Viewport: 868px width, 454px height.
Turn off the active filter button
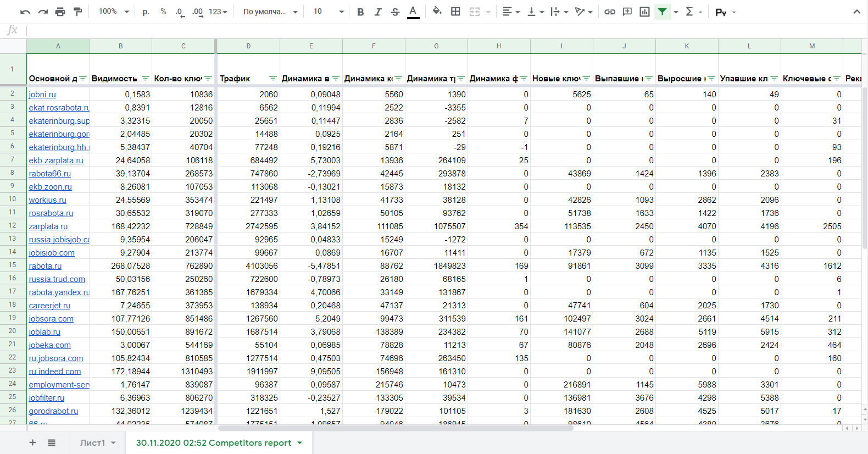click(663, 12)
